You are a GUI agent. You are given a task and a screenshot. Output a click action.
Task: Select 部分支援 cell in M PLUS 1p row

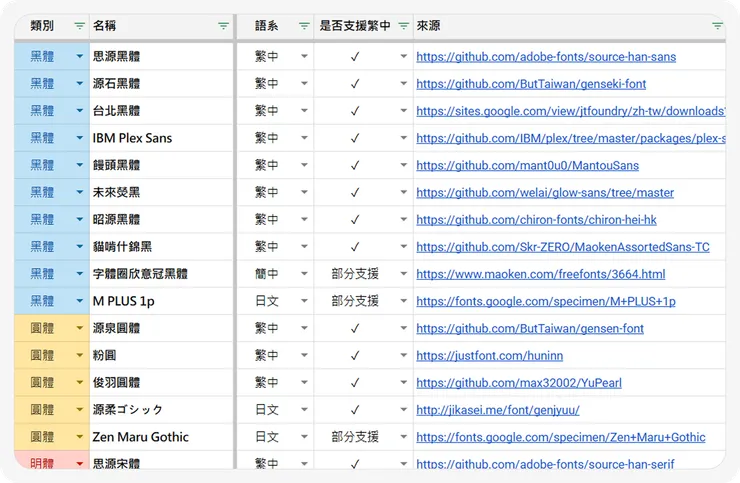(x=364, y=301)
